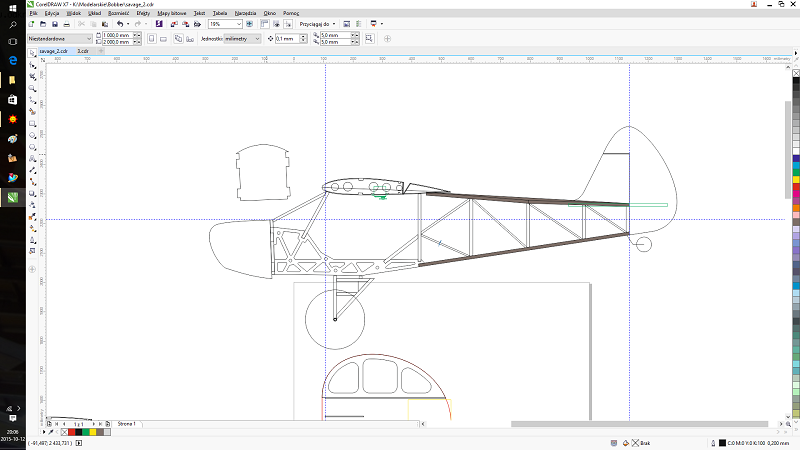800x450 pixels.
Task: Toggle Show Rulers button
Action: pyautogui.click(x=264, y=24)
